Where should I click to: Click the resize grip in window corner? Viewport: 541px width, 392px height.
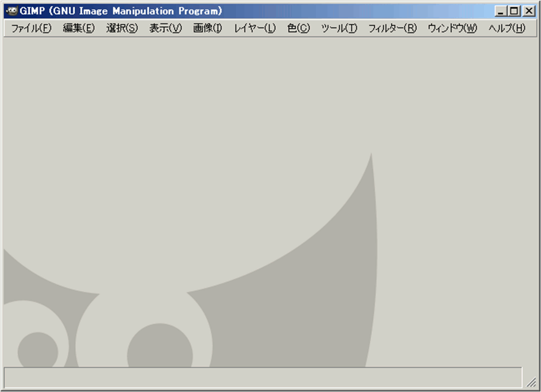tap(532, 382)
